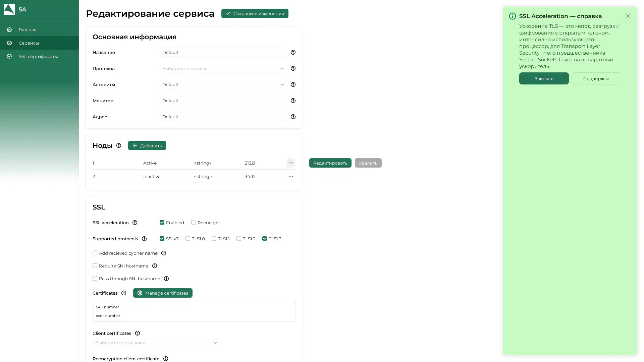Click the Адрес input field
This screenshot has height=362, width=644.
click(223, 117)
